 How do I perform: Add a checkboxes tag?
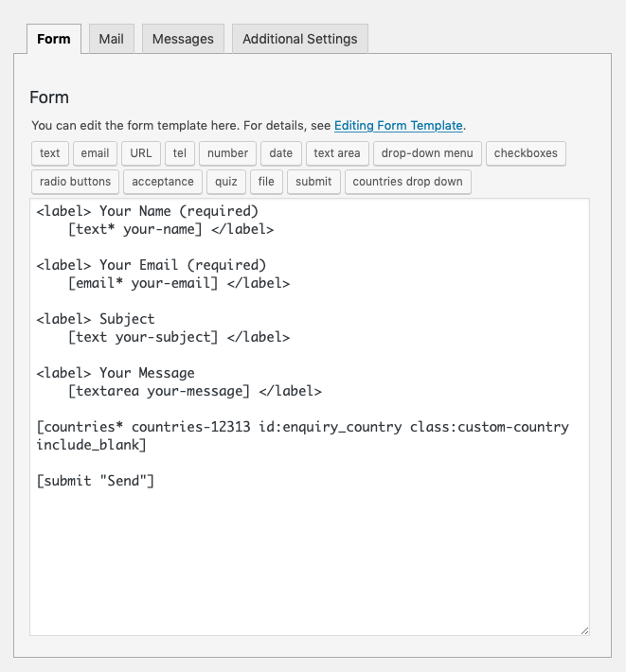click(x=526, y=153)
